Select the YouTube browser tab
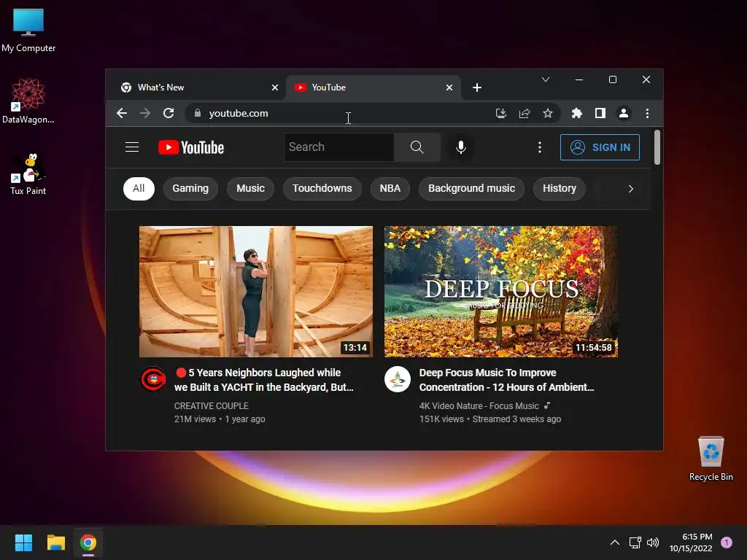This screenshot has width=747, height=560. [373, 87]
